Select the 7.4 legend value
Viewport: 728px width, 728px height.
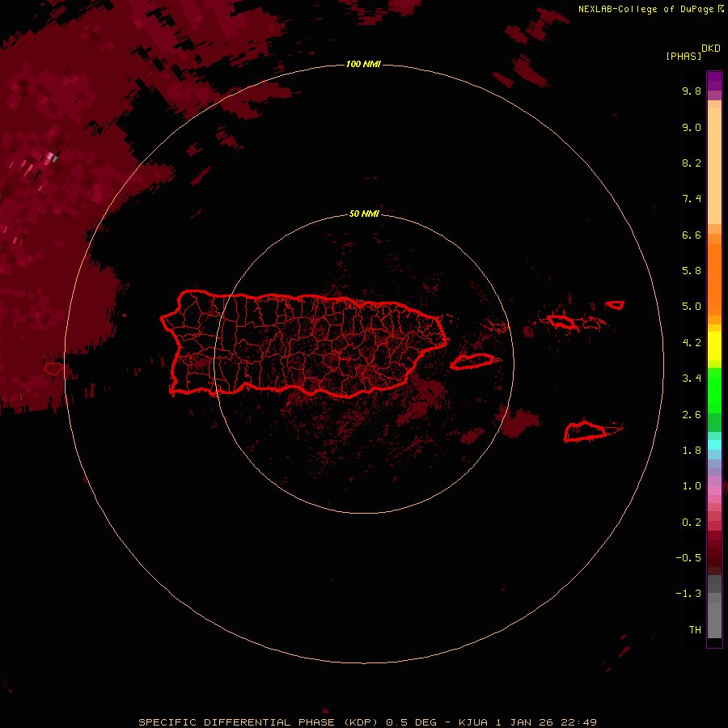(x=692, y=199)
